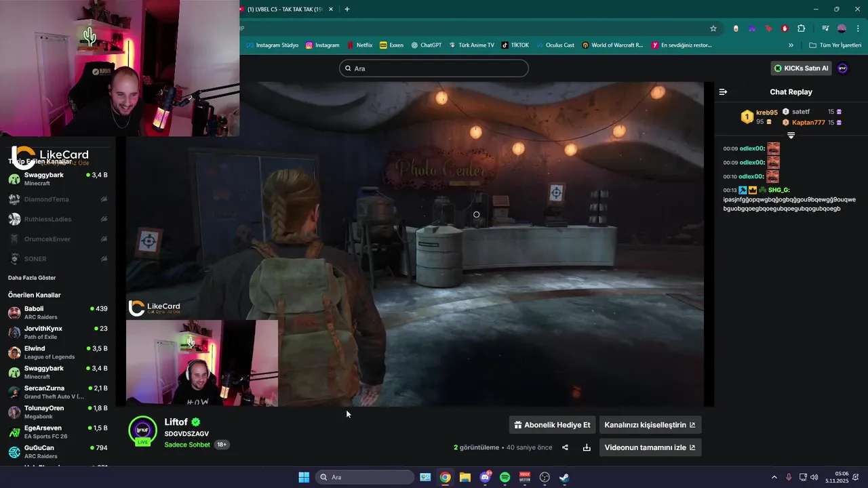
Task: Open Spotify from the taskbar
Action: (x=505, y=477)
